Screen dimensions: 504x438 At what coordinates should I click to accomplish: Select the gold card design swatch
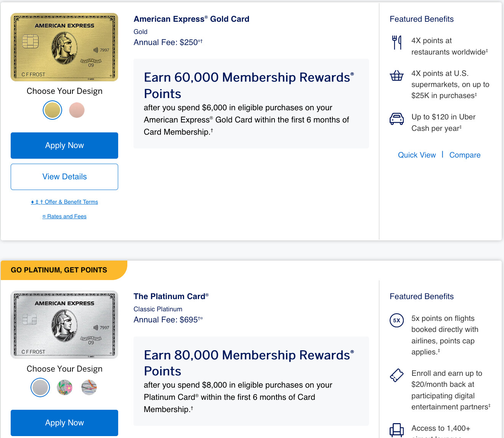52,110
